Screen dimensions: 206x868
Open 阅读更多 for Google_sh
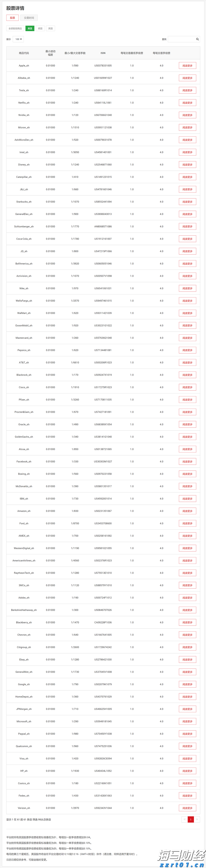pyautogui.click(x=187, y=684)
